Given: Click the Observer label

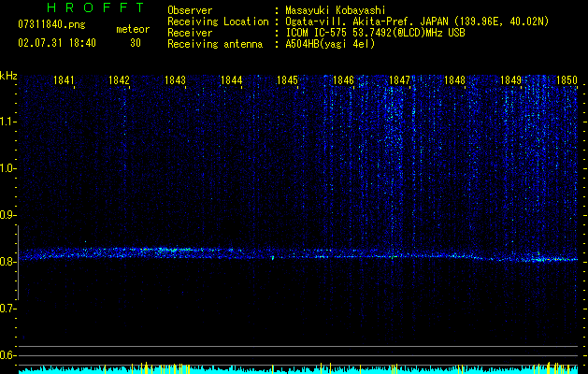Looking at the screenshot, I should (x=190, y=10).
